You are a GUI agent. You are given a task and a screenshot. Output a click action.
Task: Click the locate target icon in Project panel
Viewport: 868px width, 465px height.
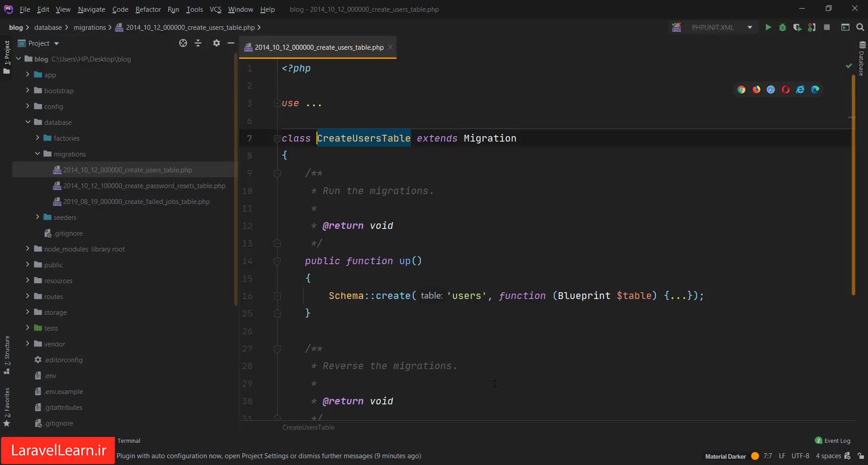(183, 43)
